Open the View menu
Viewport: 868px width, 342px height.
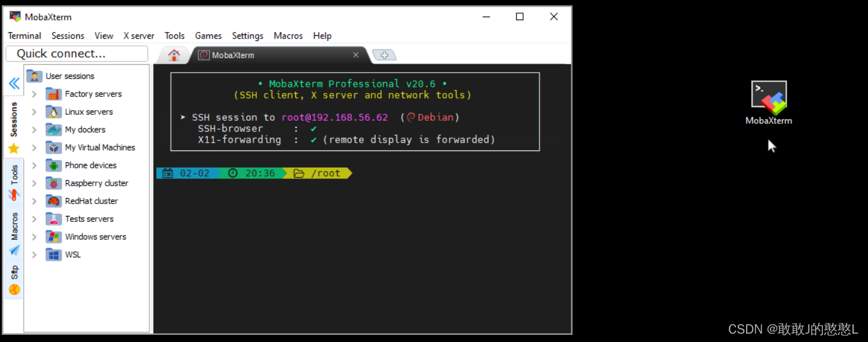pos(103,36)
